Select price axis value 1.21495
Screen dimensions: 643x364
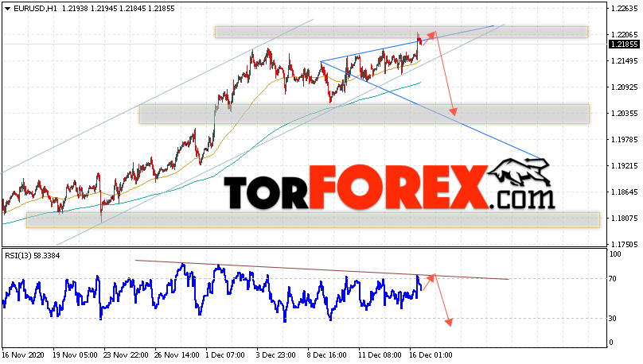624,61
